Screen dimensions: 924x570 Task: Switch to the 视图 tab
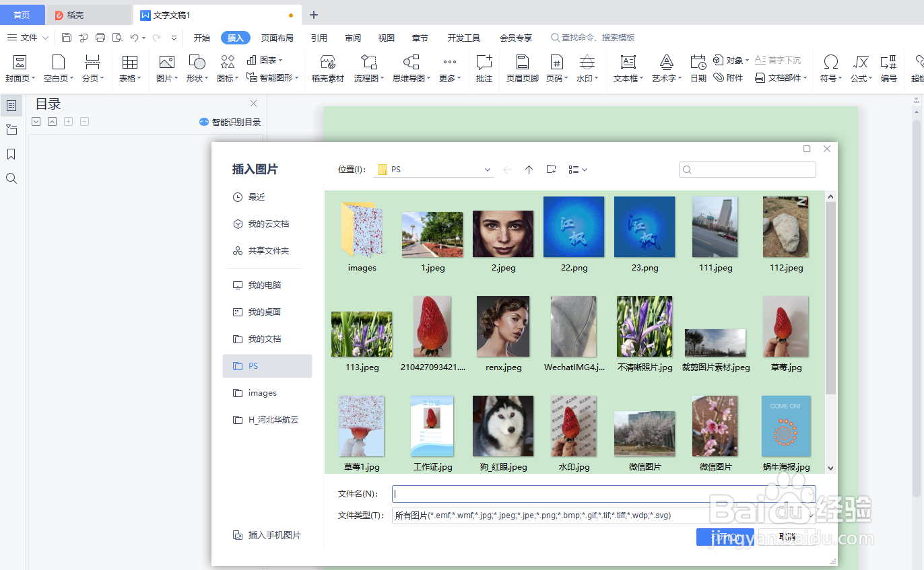[387, 38]
